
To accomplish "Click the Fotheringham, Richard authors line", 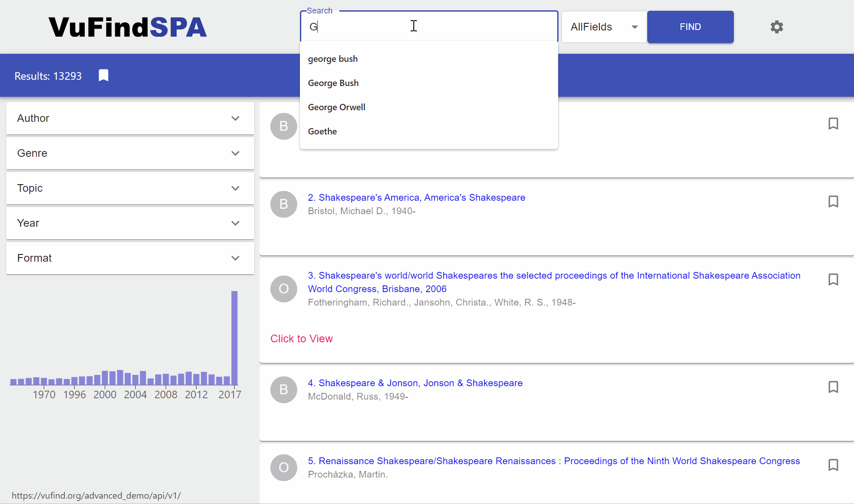I will pos(442,302).
